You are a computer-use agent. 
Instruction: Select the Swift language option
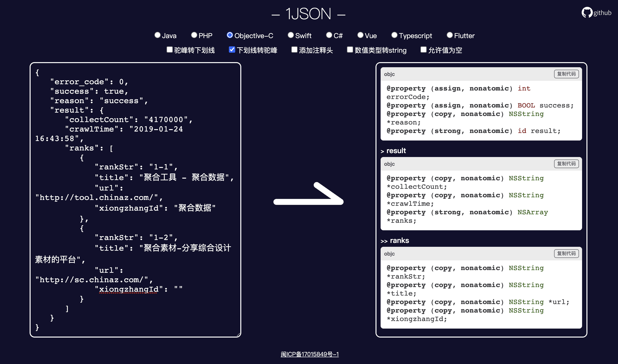(x=291, y=35)
